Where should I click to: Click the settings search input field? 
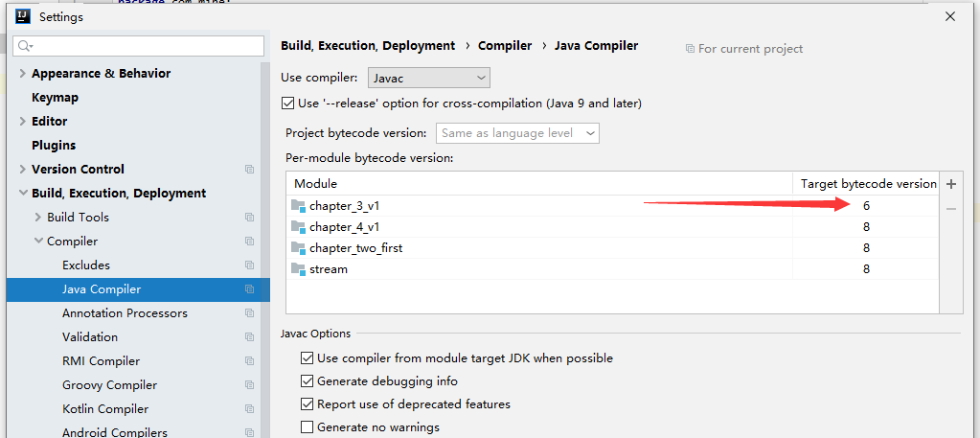[x=144, y=46]
